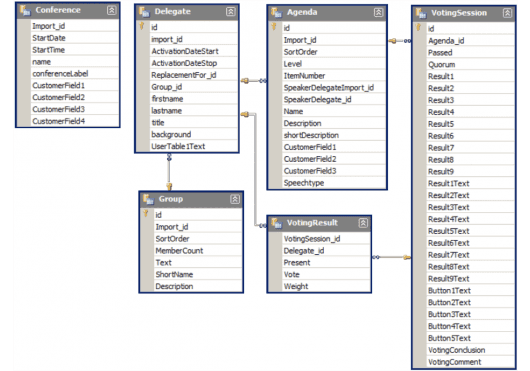Select StartTime column in Conference
Viewport: 530px width, 371px height.
tap(74, 50)
